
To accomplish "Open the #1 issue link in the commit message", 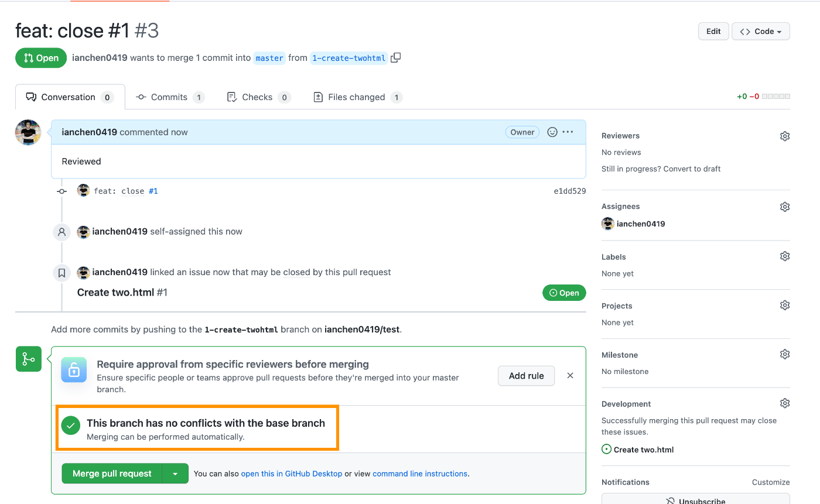I will (x=153, y=191).
